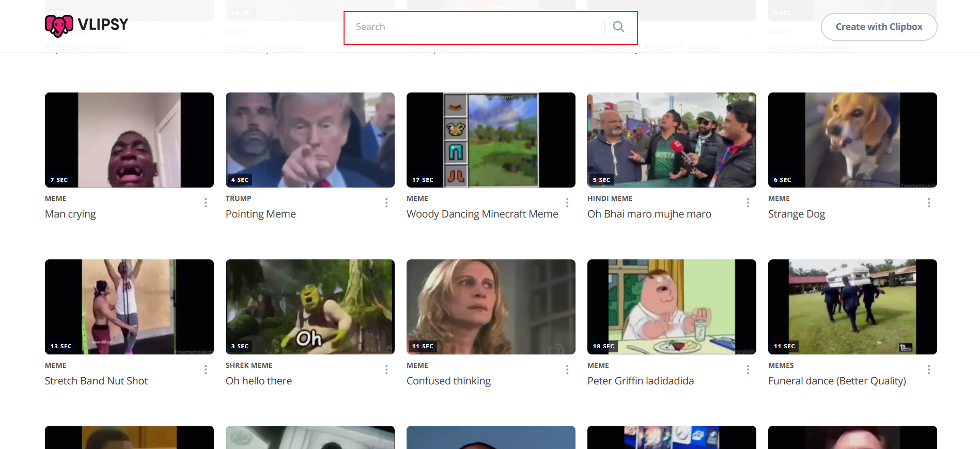Open the Oh Bhai maro thumbnail
The image size is (980, 449).
(672, 140)
